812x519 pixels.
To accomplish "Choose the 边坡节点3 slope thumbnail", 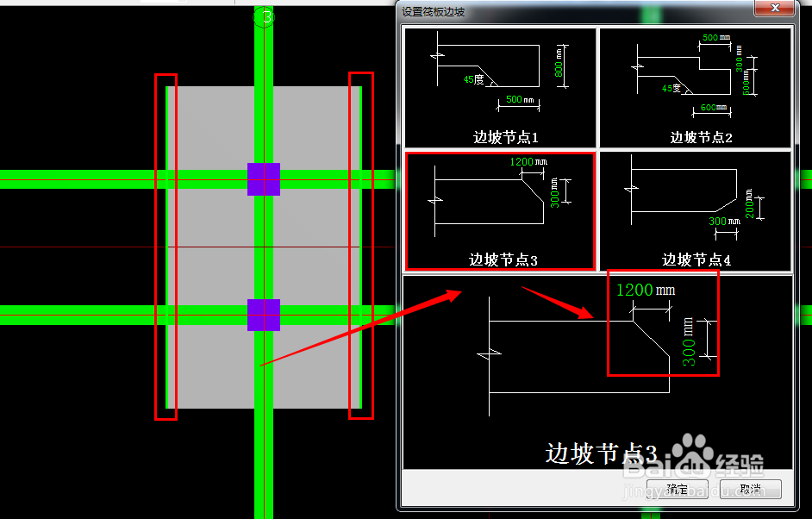I will pos(500,210).
